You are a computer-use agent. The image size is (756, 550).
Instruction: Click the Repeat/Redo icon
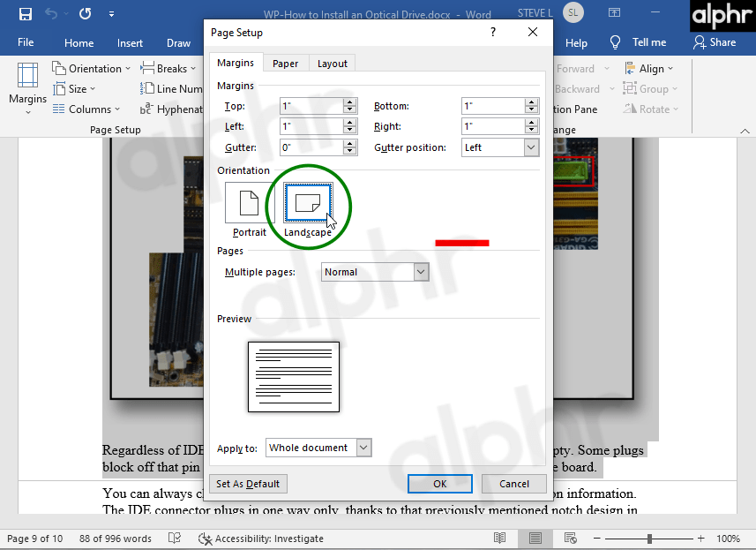86,13
